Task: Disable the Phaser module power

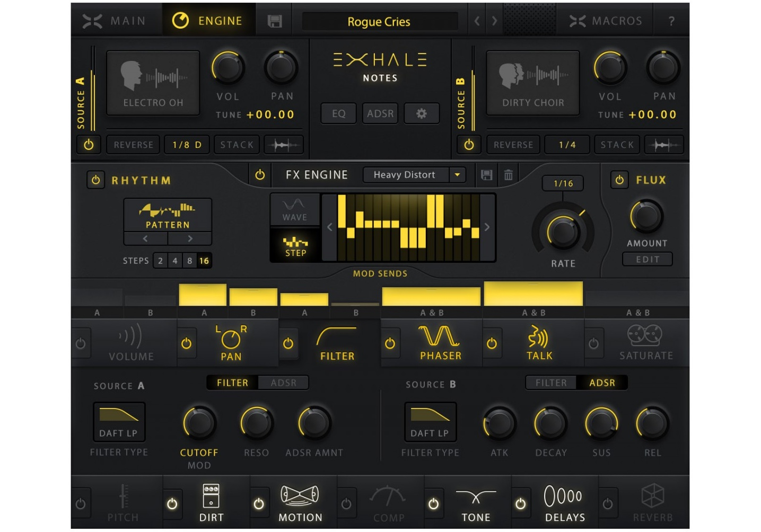Action: tap(390, 343)
